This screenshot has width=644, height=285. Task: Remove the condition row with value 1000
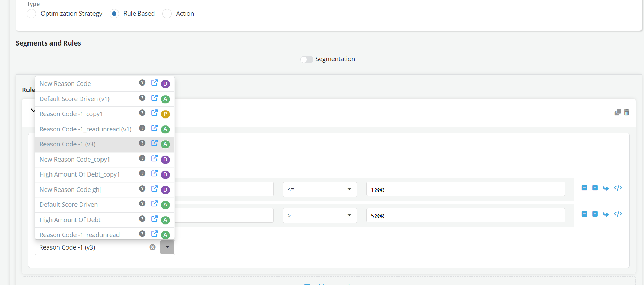584,188
